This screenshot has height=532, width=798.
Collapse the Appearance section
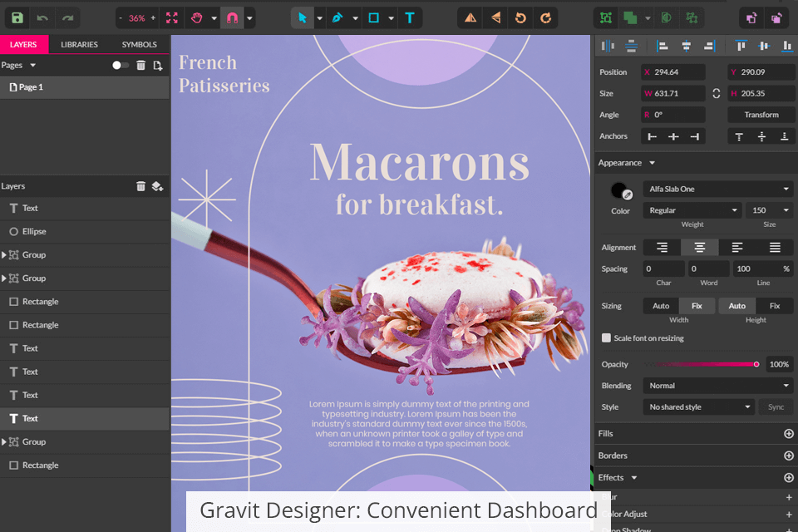click(x=652, y=163)
